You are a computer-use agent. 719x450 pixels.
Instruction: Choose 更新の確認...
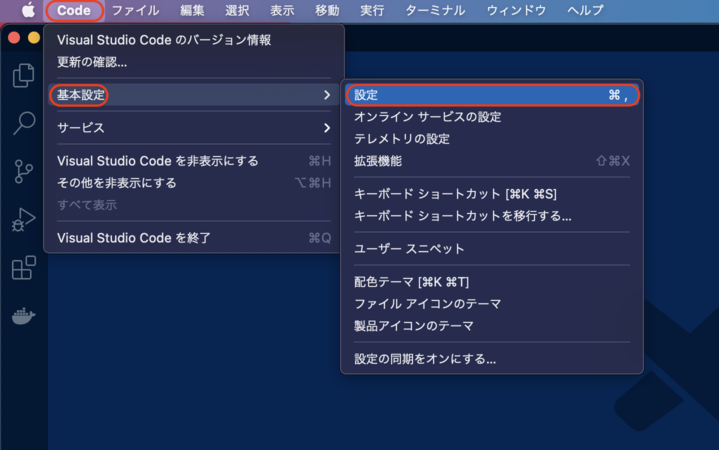point(194,62)
